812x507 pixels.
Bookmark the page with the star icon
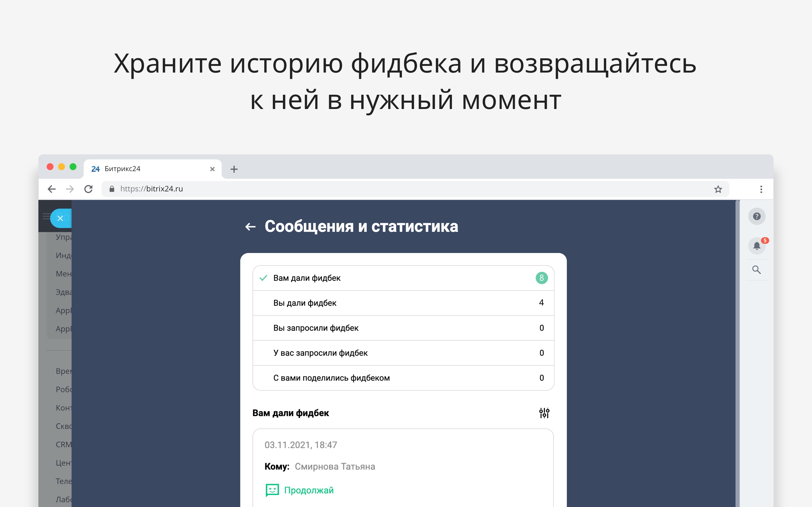point(718,189)
